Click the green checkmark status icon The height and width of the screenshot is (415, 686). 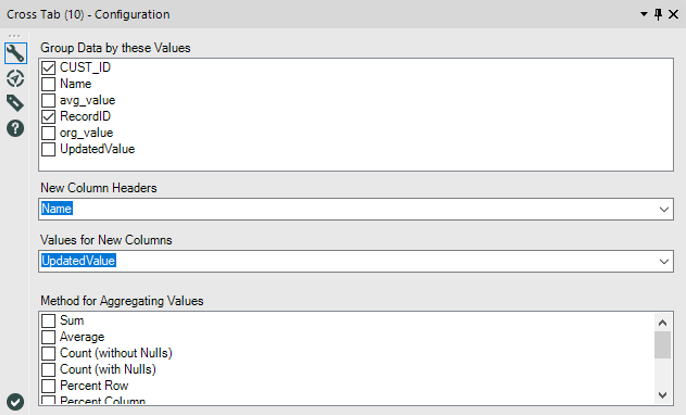15,400
